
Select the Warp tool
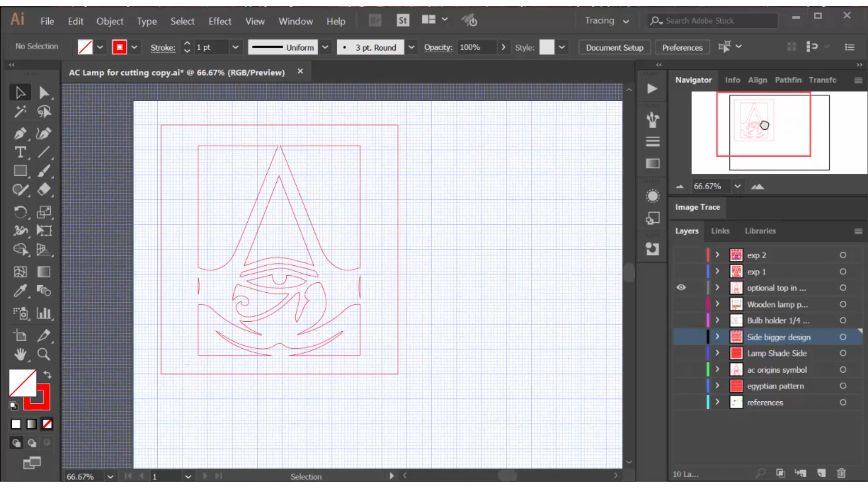[20, 230]
